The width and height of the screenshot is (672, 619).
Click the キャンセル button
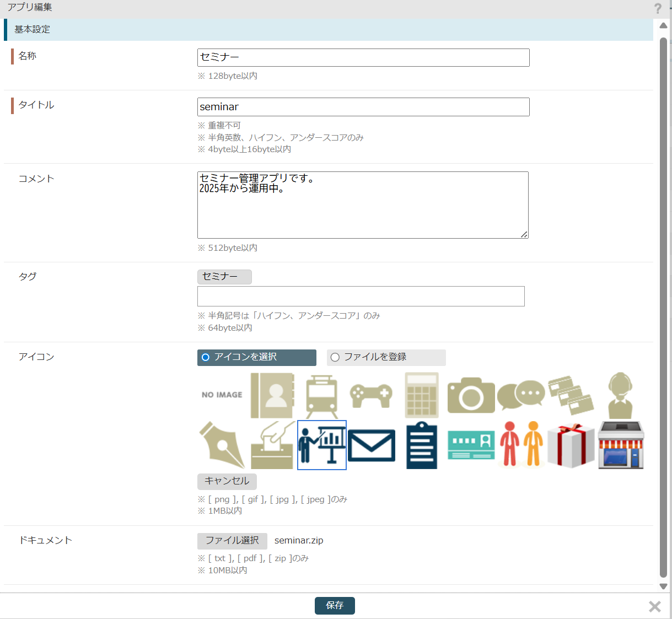pyautogui.click(x=227, y=481)
